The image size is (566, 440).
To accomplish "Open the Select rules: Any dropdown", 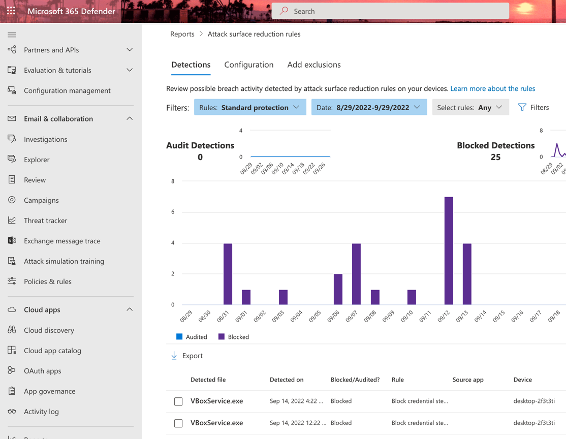I will (x=470, y=107).
